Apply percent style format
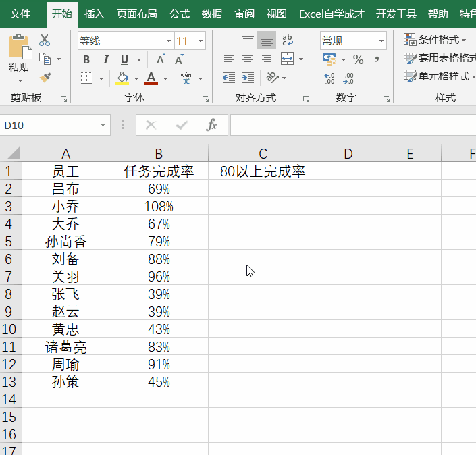This screenshot has width=476, height=455. [359, 59]
